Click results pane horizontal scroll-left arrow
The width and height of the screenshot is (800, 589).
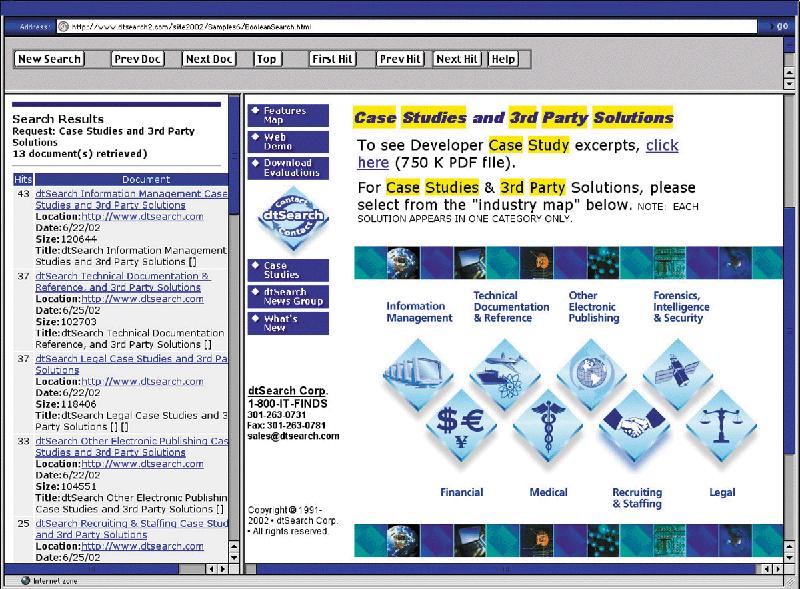point(212,569)
